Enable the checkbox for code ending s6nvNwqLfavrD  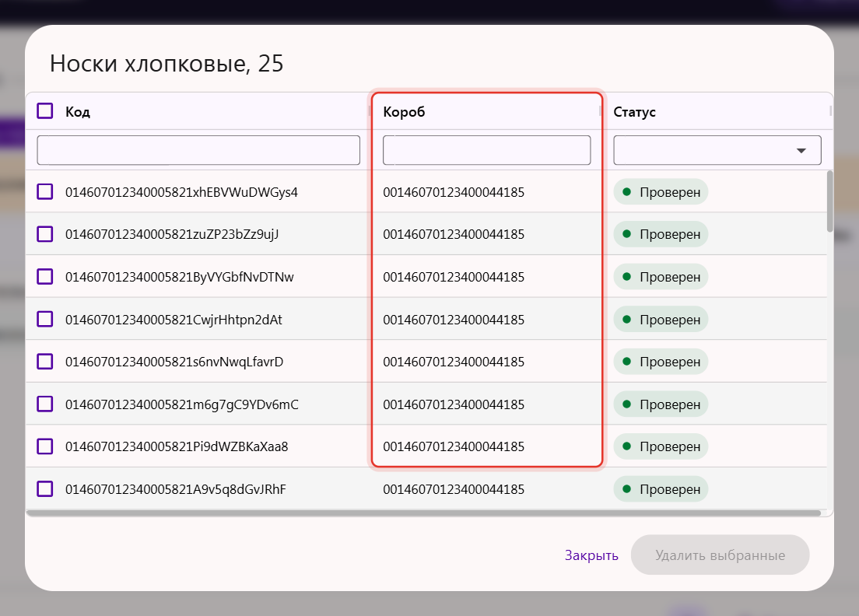[45, 362]
